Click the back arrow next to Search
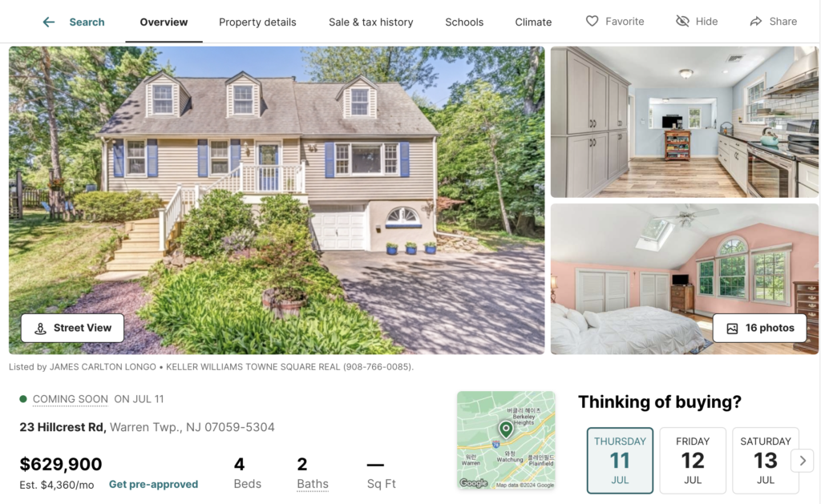Screen dimensions: 821x504 (x=49, y=22)
